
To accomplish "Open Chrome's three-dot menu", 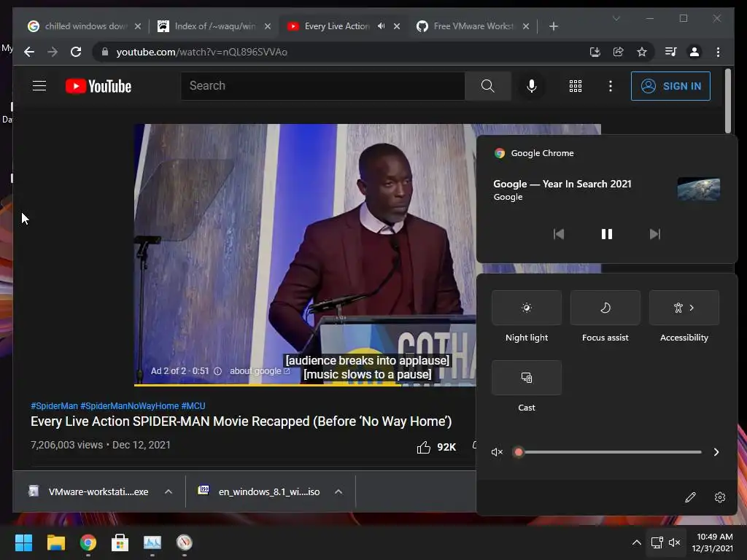I will click(718, 52).
